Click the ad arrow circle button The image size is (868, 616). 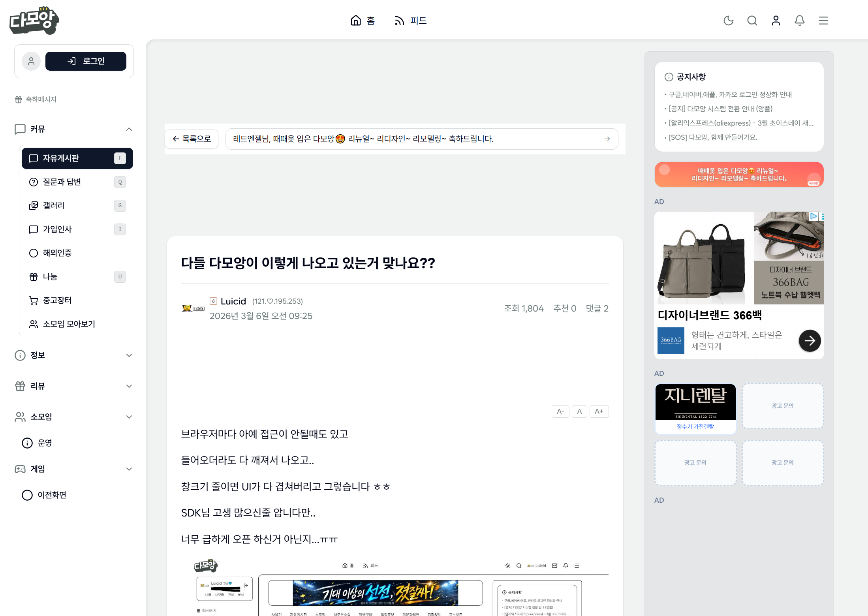(810, 341)
